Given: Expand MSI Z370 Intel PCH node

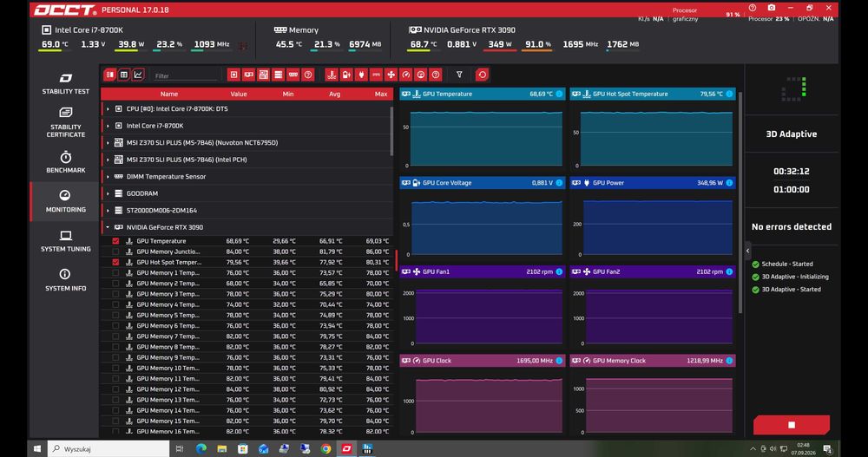Looking at the screenshot, I should [x=108, y=160].
